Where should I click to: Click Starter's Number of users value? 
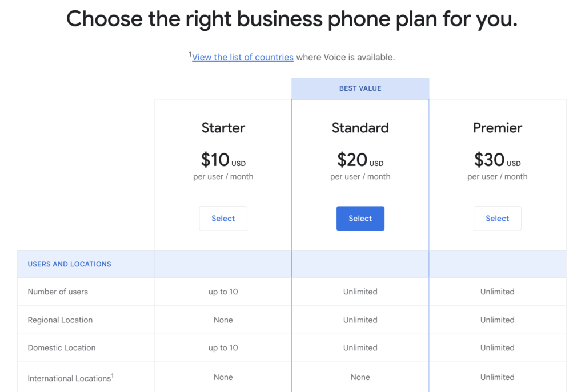pyautogui.click(x=223, y=292)
